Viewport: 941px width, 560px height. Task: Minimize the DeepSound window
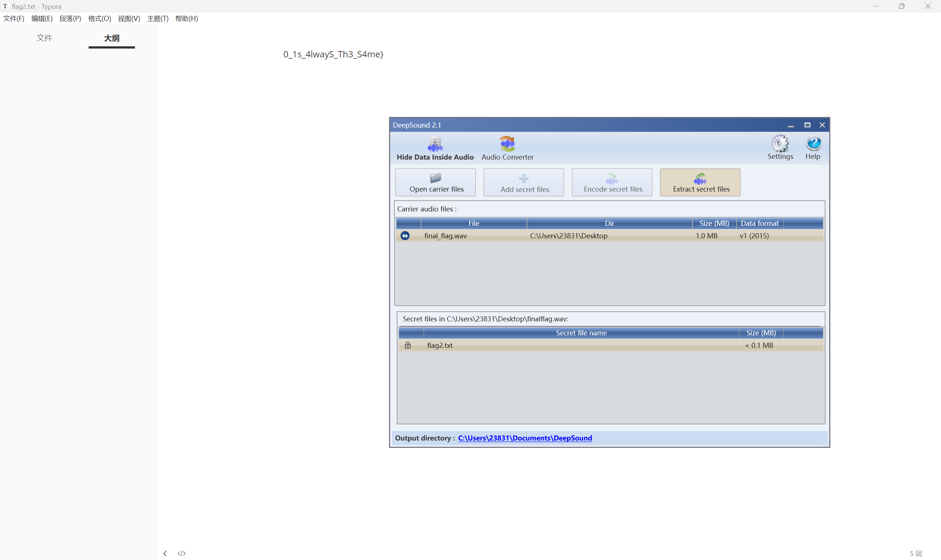(x=791, y=125)
